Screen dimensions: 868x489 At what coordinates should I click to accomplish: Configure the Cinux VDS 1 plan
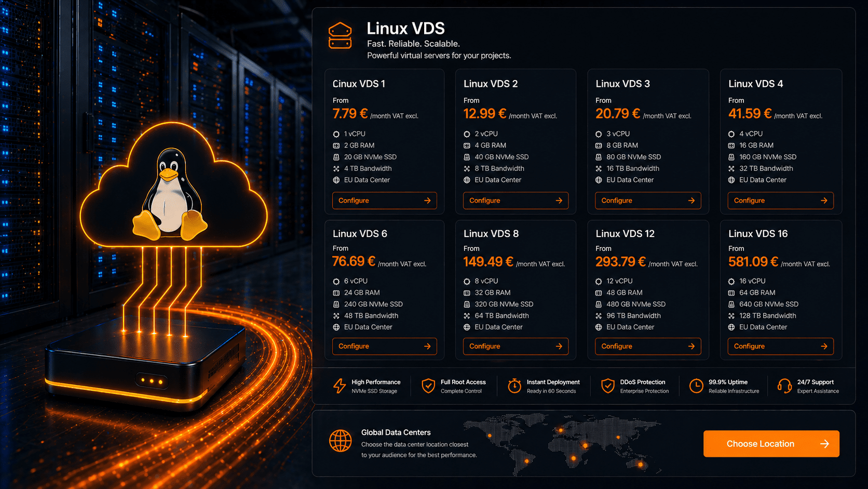tap(384, 201)
